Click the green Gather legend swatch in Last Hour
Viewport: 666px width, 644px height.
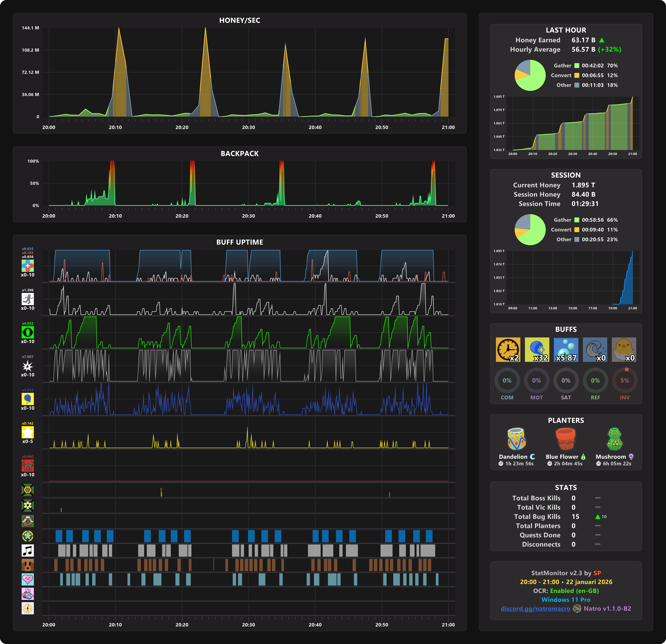577,66
